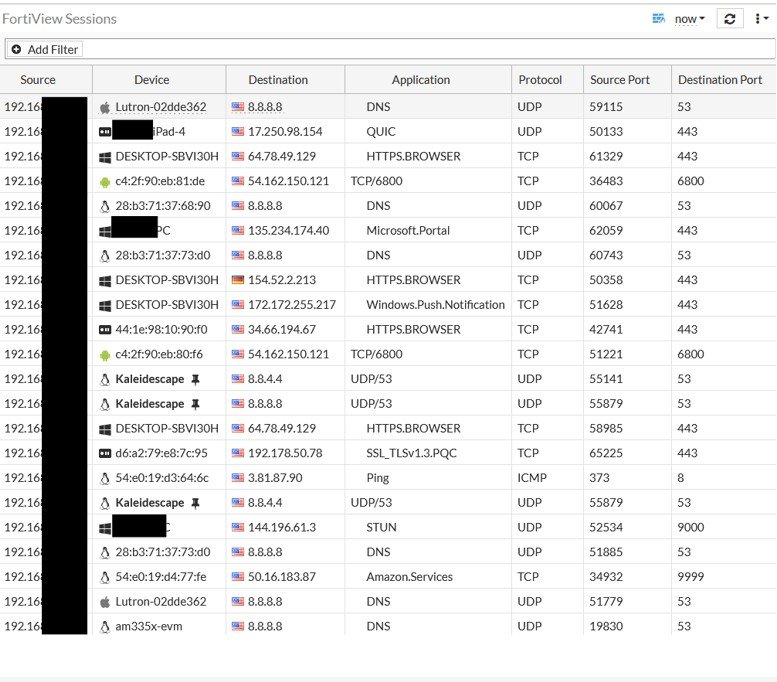The height and width of the screenshot is (682, 777).
Task: Click the Destination Port column header
Action: point(720,80)
